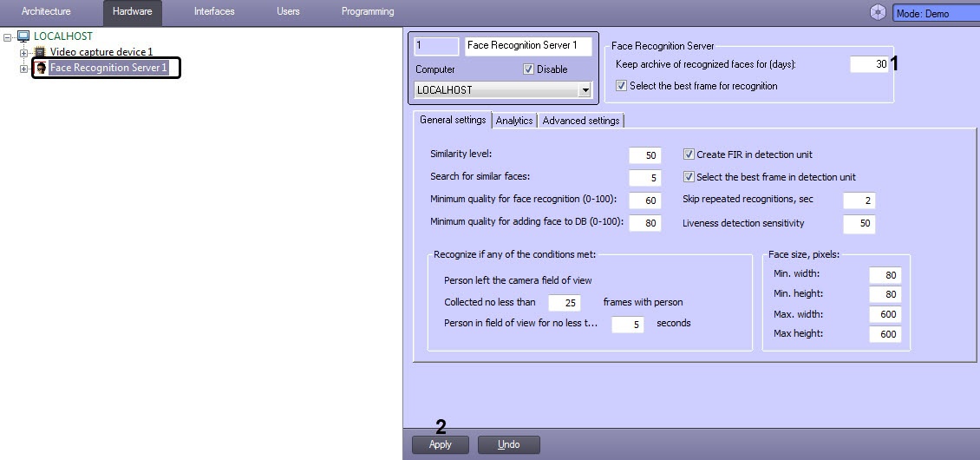Click the LOCALHOST computer icon in tree
980x460 pixels.
coord(23,36)
